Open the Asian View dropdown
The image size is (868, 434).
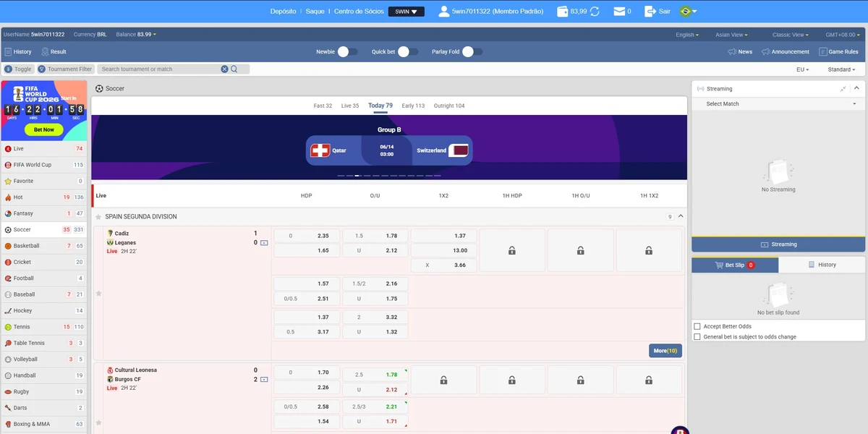pos(731,35)
